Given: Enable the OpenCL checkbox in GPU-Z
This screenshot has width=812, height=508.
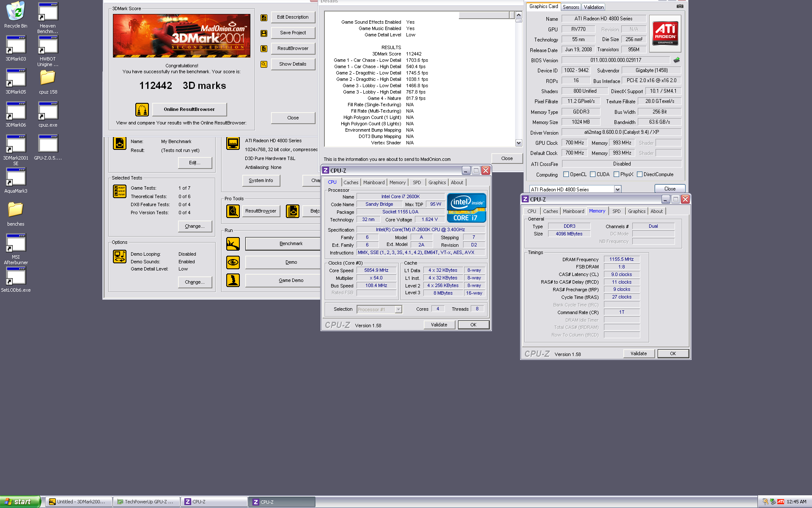Looking at the screenshot, I should 566,174.
